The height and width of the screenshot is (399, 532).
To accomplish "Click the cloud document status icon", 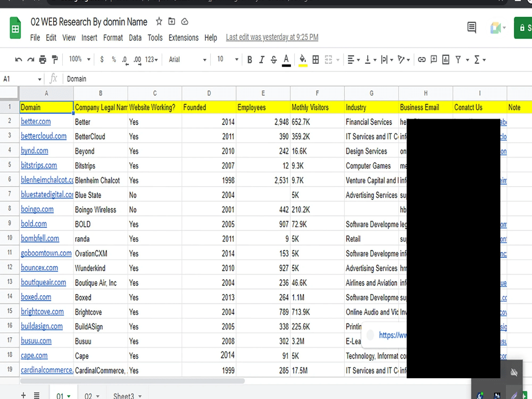I will (x=185, y=22).
